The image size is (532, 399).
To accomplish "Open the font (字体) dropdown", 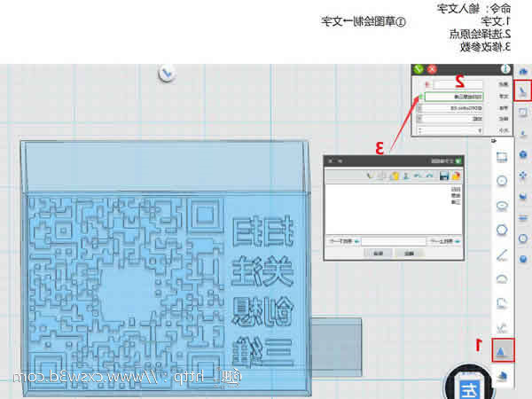I will click(x=420, y=108).
